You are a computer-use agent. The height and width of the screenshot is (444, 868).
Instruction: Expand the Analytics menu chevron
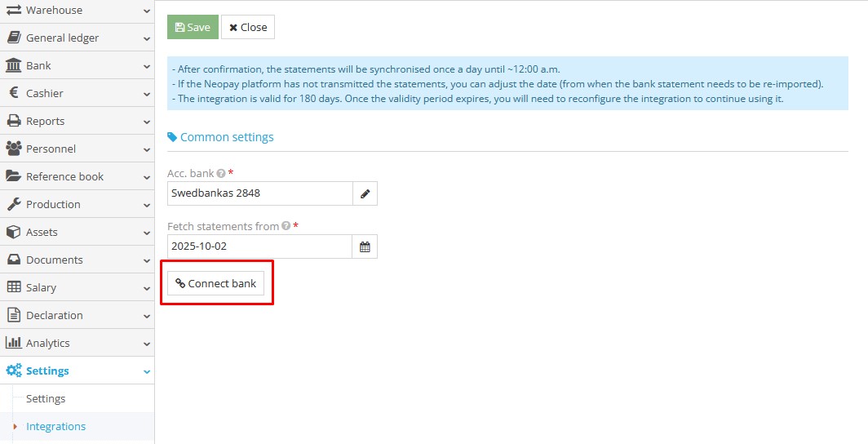click(x=146, y=344)
